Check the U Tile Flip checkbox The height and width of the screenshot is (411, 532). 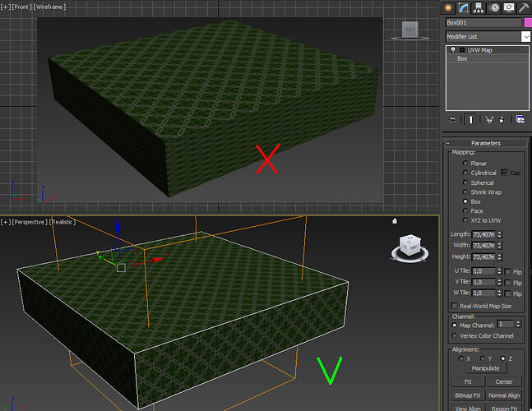tap(507, 271)
